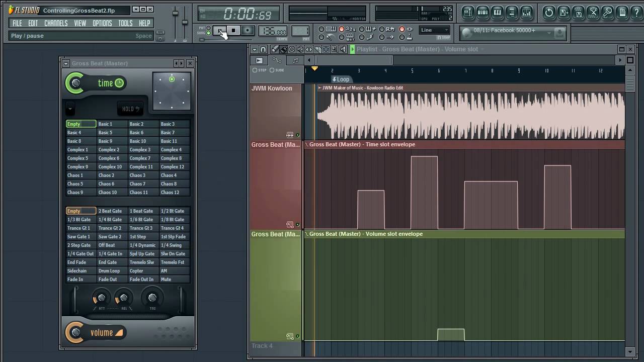Toggle the HOLD button in Gross Beat
The width and height of the screenshot is (644, 362).
[x=131, y=109]
